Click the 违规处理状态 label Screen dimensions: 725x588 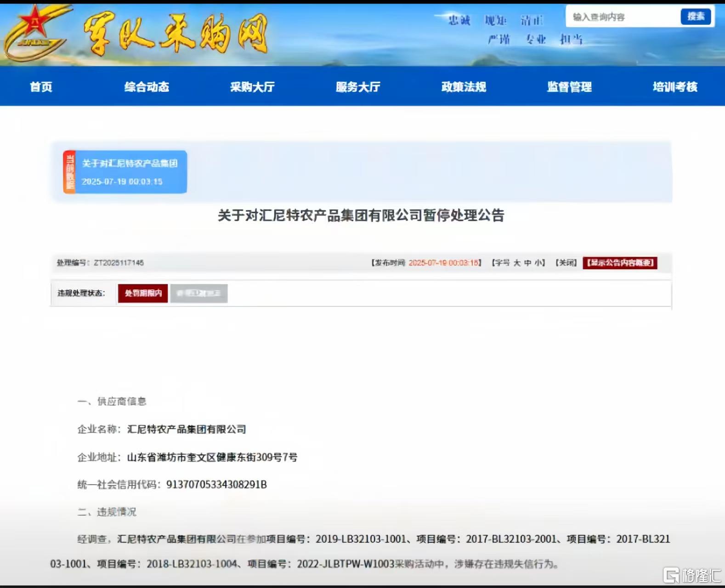81,293
